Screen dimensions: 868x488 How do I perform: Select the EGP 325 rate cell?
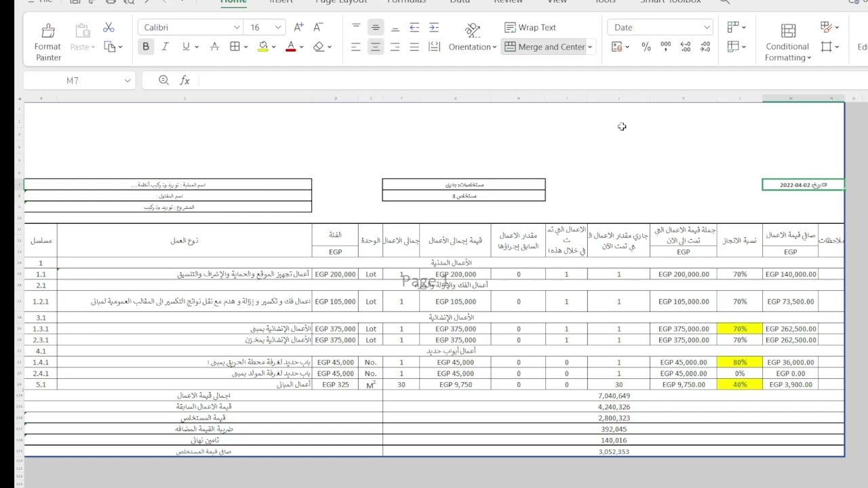(x=336, y=385)
